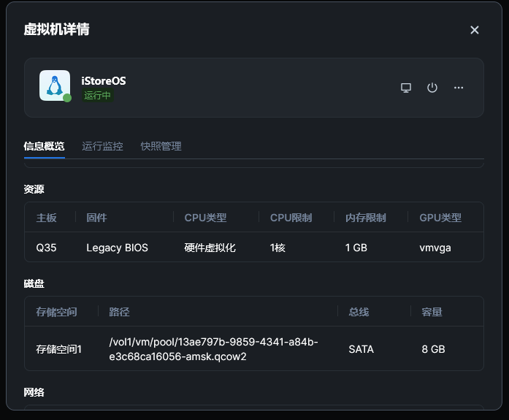The height and width of the screenshot is (420, 509).
Task: Select the 信息概览 tab
Action: pyautogui.click(x=44, y=146)
